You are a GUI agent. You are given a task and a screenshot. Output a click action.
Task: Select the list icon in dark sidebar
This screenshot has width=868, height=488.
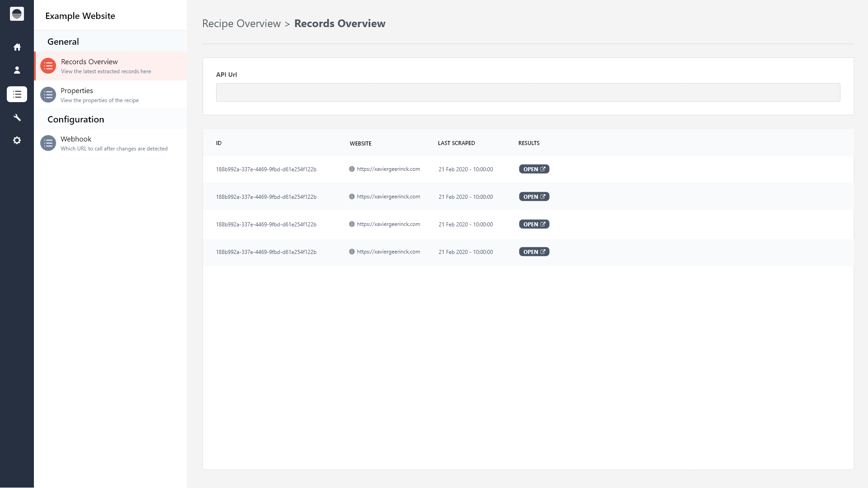click(17, 94)
